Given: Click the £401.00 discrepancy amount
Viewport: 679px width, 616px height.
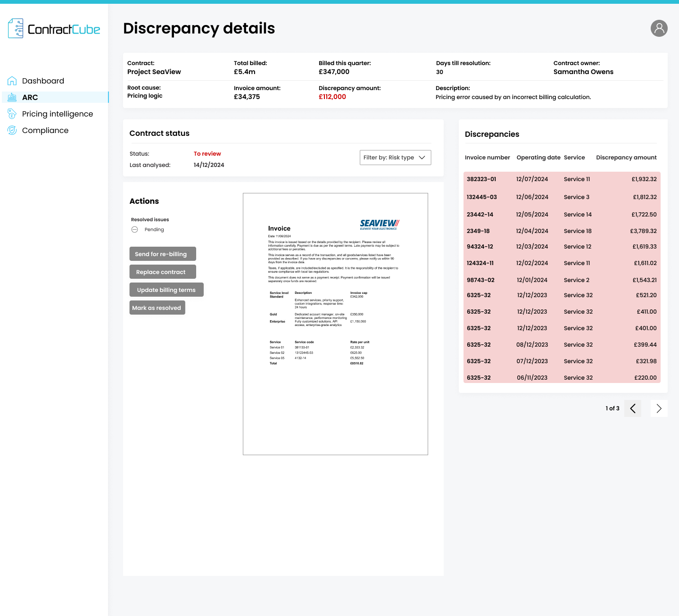Looking at the screenshot, I should tap(646, 328).
